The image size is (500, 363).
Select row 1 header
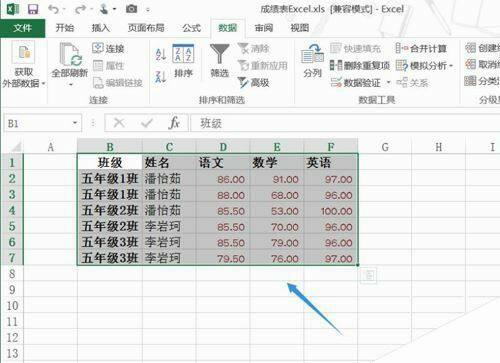click(x=12, y=163)
